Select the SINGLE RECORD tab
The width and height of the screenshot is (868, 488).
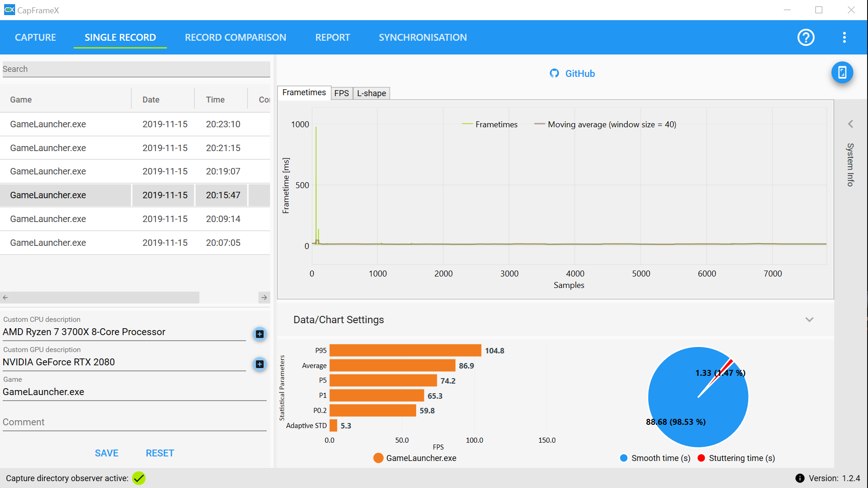[x=120, y=37]
